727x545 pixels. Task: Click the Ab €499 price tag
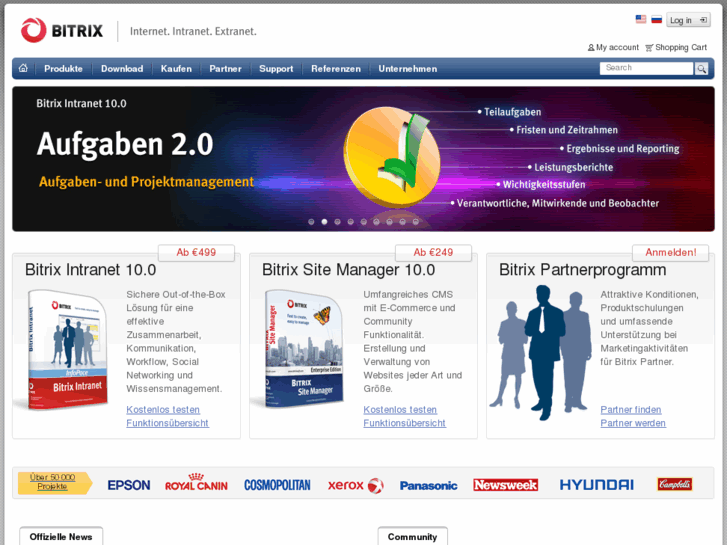pyautogui.click(x=196, y=252)
